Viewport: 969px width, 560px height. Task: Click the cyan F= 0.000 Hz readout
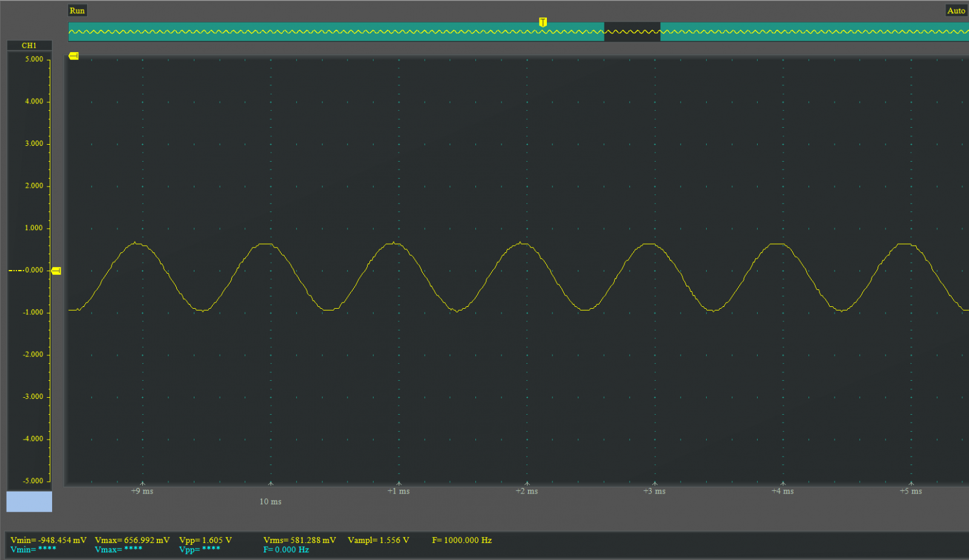286,550
